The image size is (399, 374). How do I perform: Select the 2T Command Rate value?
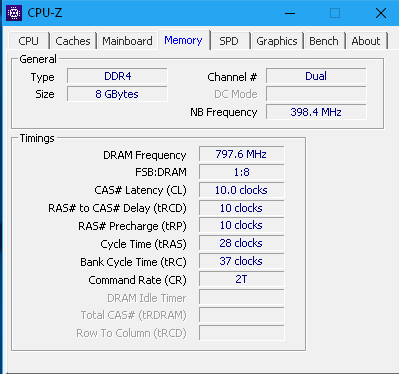tap(241, 279)
